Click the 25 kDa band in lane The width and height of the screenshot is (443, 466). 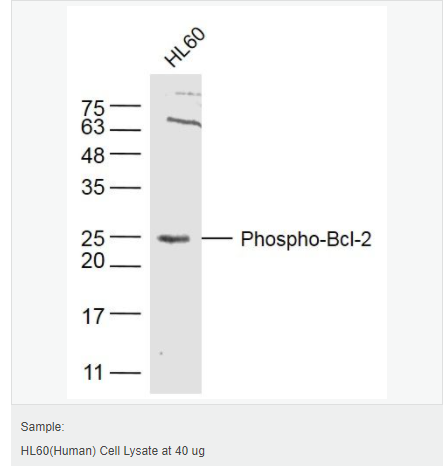(x=174, y=239)
